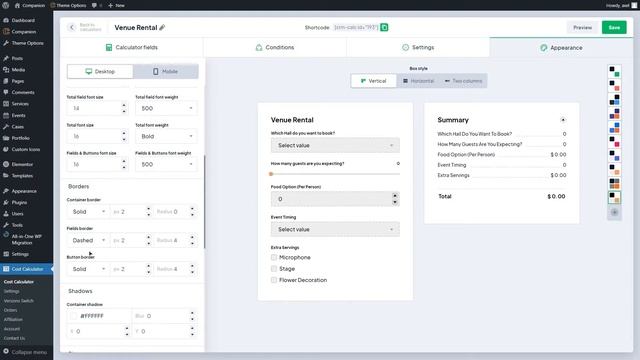This screenshot has height=360, width=640.
Task: Open the Appearance tab
Action: coord(561,48)
